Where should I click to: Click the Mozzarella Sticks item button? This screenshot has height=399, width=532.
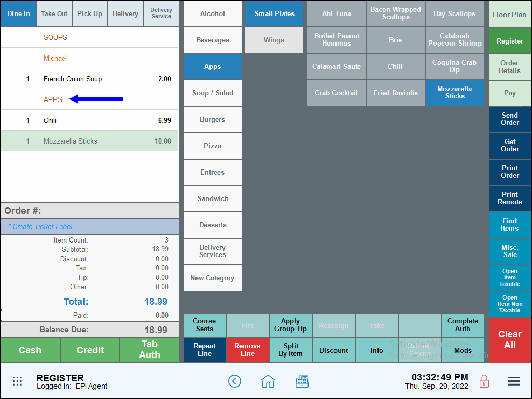click(454, 93)
